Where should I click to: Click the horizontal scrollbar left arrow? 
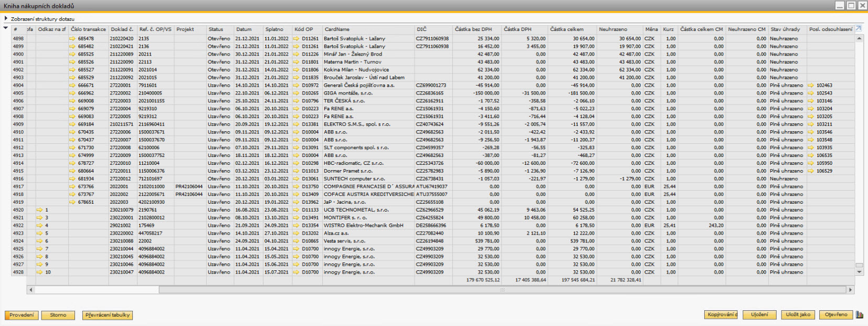[x=31, y=290]
